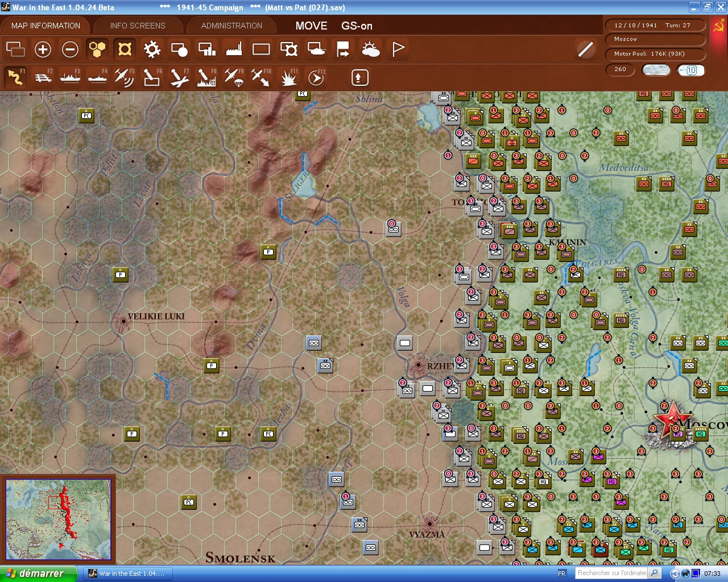
Task: Select F1 Move mode
Action: 15,77
